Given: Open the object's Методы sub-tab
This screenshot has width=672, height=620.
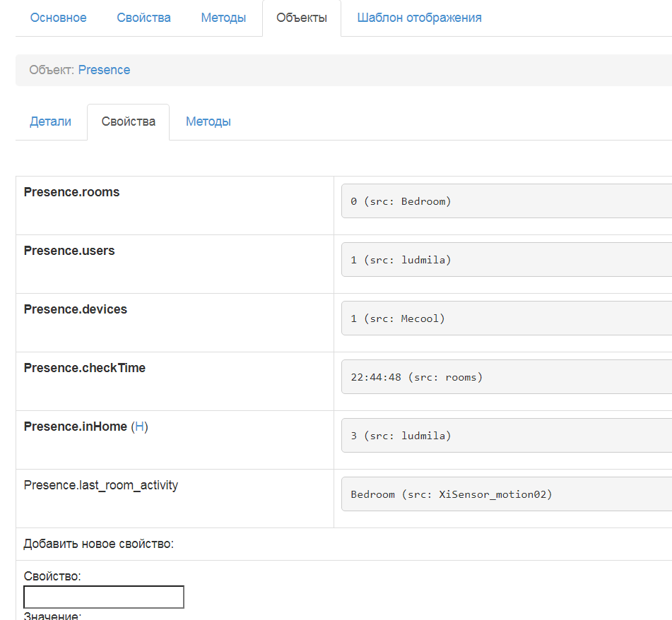Looking at the screenshot, I should click(208, 121).
